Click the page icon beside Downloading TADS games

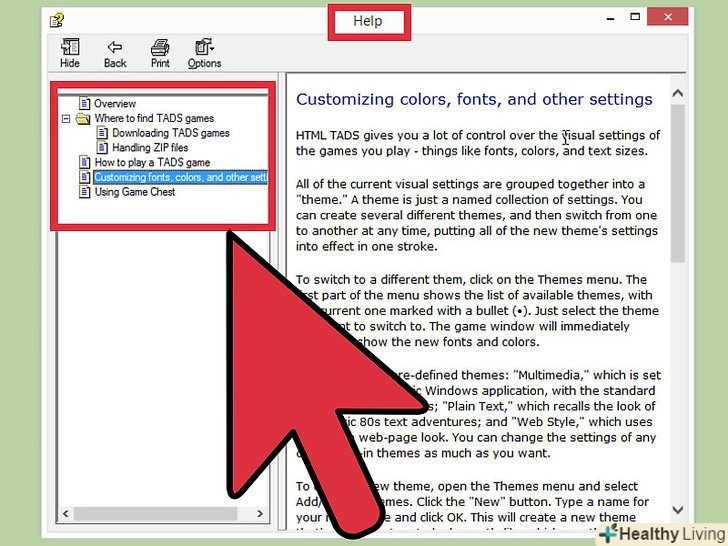102,133
